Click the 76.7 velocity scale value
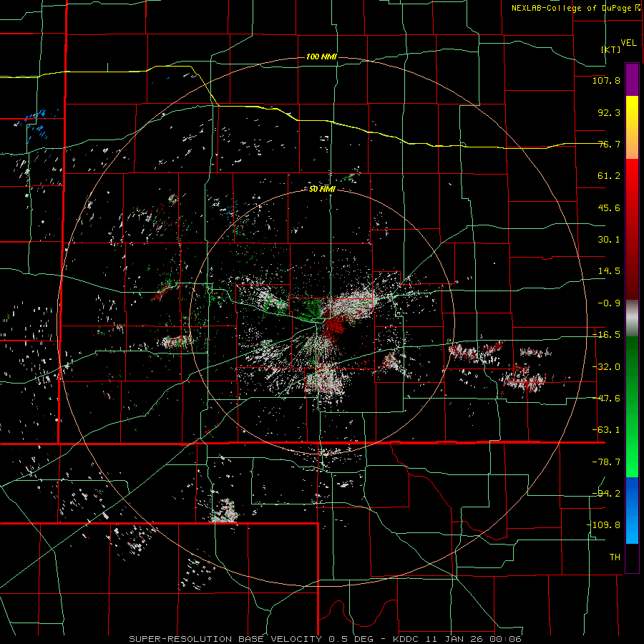This screenshot has width=644, height=644. click(x=609, y=144)
